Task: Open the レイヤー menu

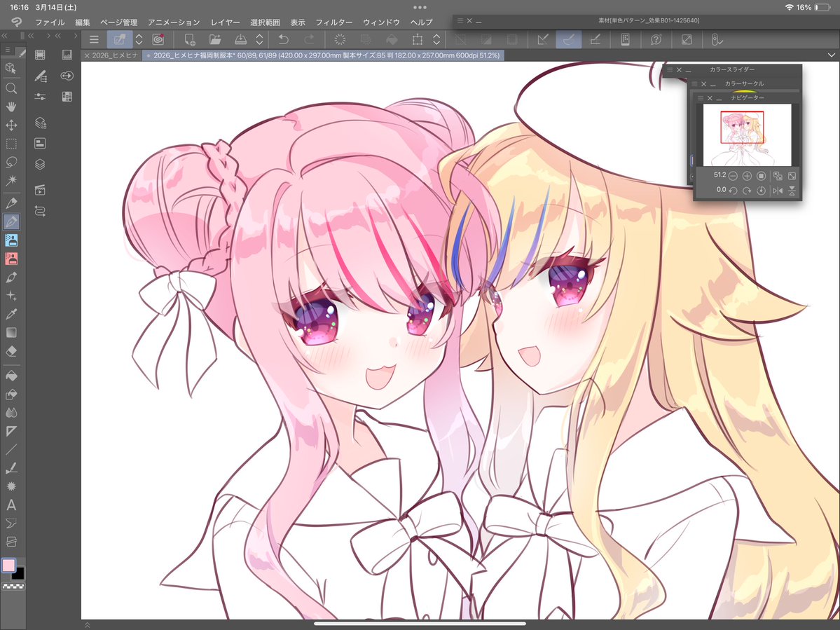Action: click(x=225, y=22)
